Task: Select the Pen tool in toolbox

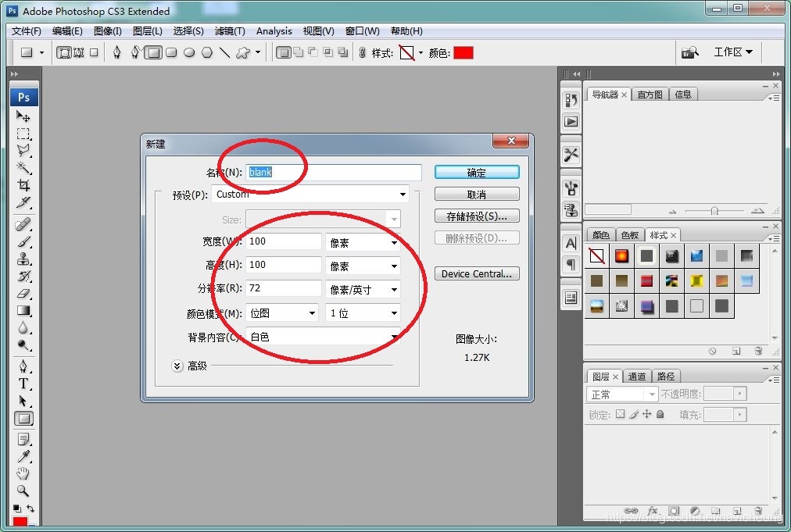Action: coord(23,366)
